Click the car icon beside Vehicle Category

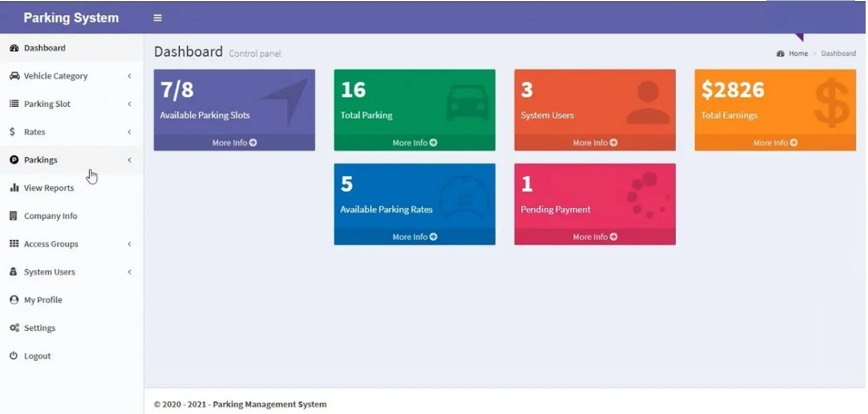14,76
